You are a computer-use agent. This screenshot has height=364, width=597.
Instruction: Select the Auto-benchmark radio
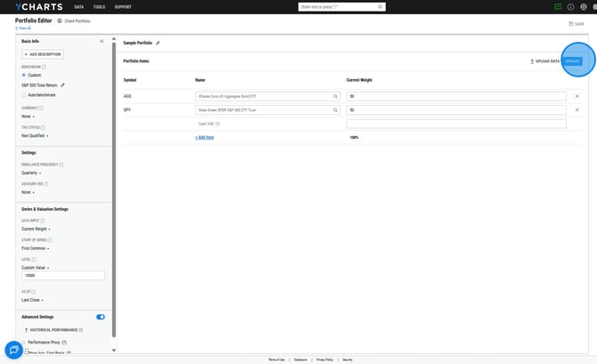click(x=23, y=95)
